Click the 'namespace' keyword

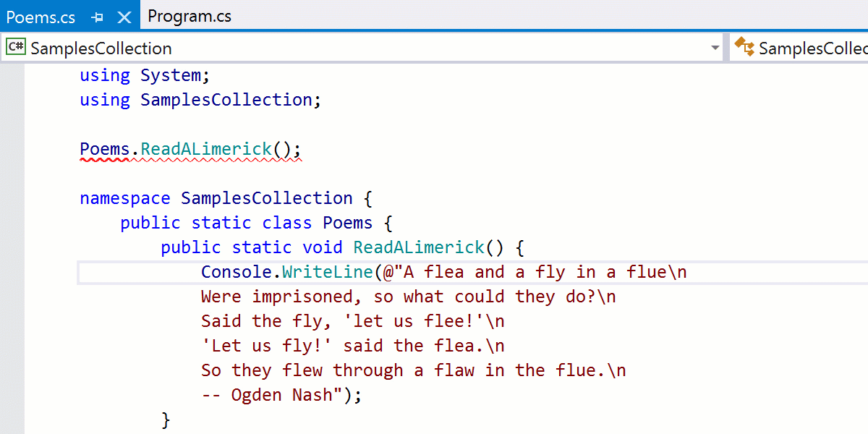click(125, 198)
